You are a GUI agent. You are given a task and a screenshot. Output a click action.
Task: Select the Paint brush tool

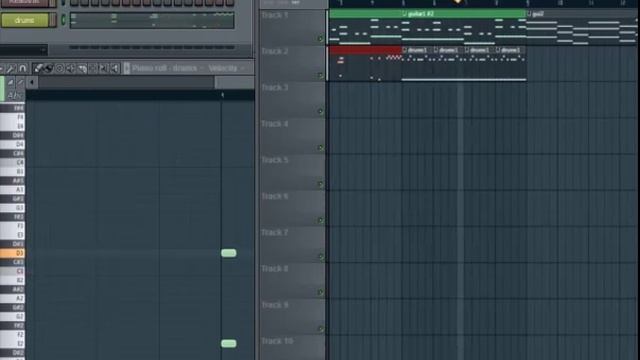[48, 68]
